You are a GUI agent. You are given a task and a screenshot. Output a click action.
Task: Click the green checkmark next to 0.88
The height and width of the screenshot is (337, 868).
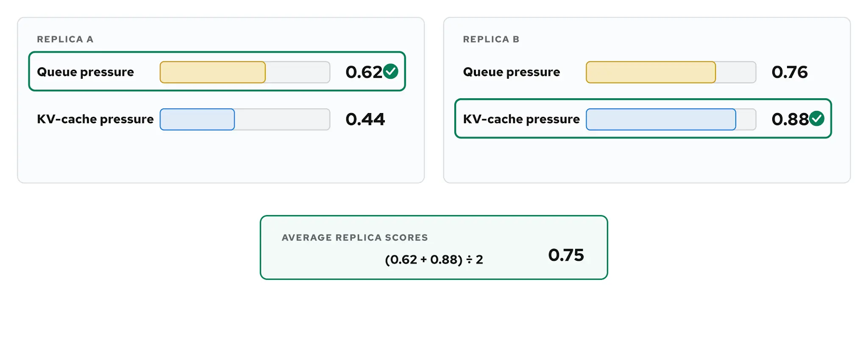816,119
